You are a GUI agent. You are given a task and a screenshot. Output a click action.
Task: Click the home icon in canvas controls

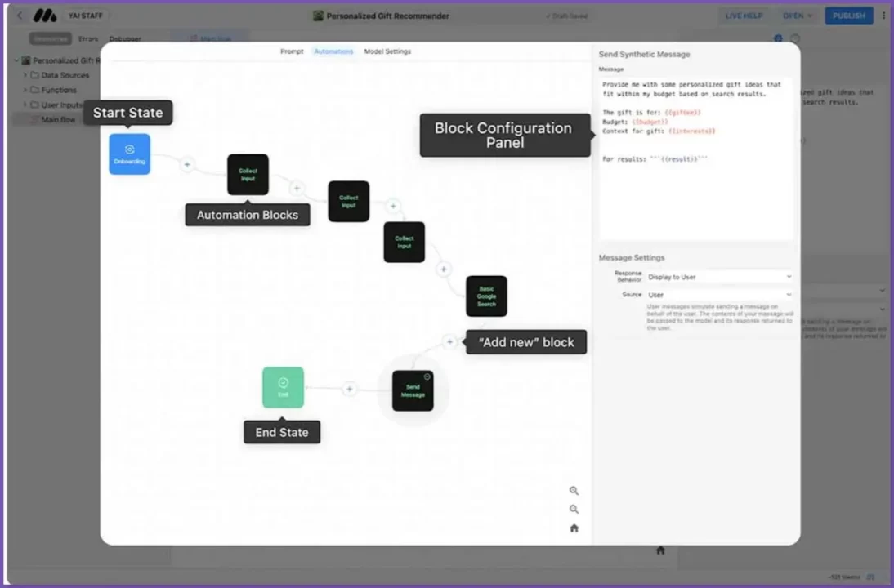[574, 528]
